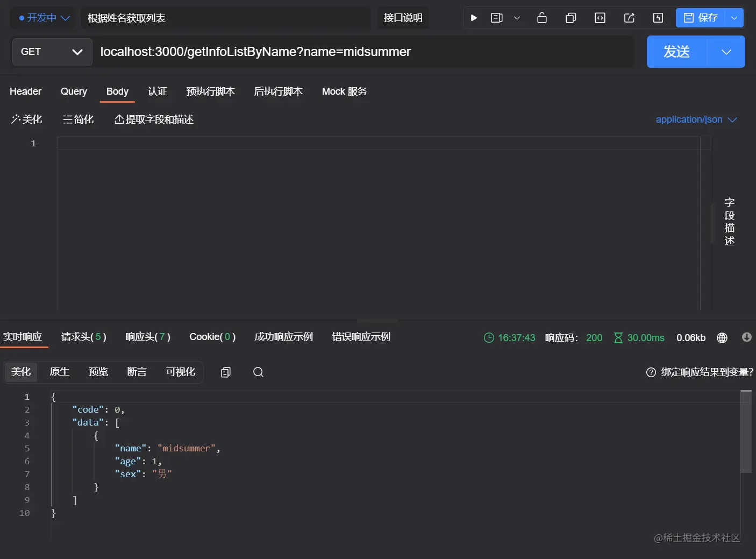Save the request with 保存 button
The width and height of the screenshot is (756, 559).
[701, 18]
